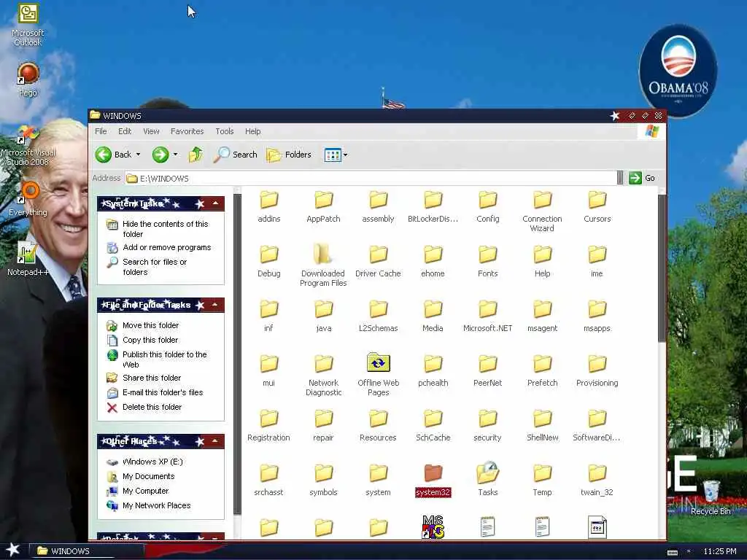Select the Driver Cache folder

379,261
